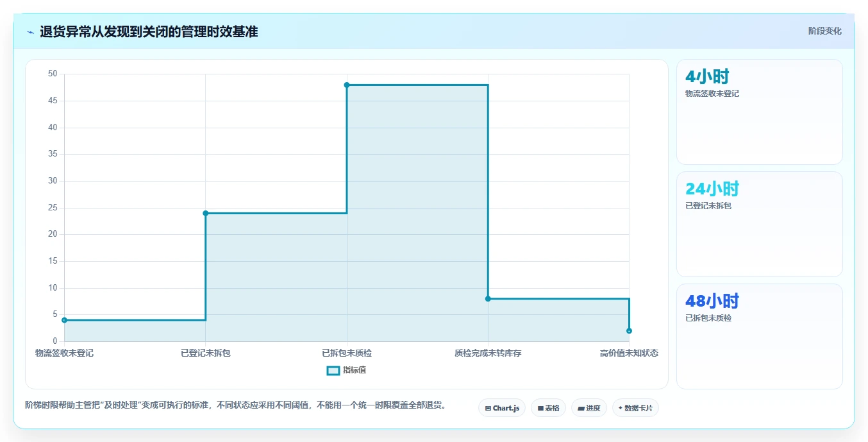Select the 数据卡片 tag chip
Screen dimensions: 868x442
point(635,408)
